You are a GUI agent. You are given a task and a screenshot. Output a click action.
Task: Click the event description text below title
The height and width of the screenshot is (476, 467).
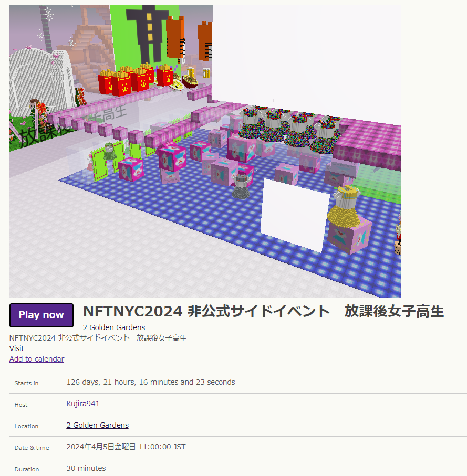tap(98, 338)
